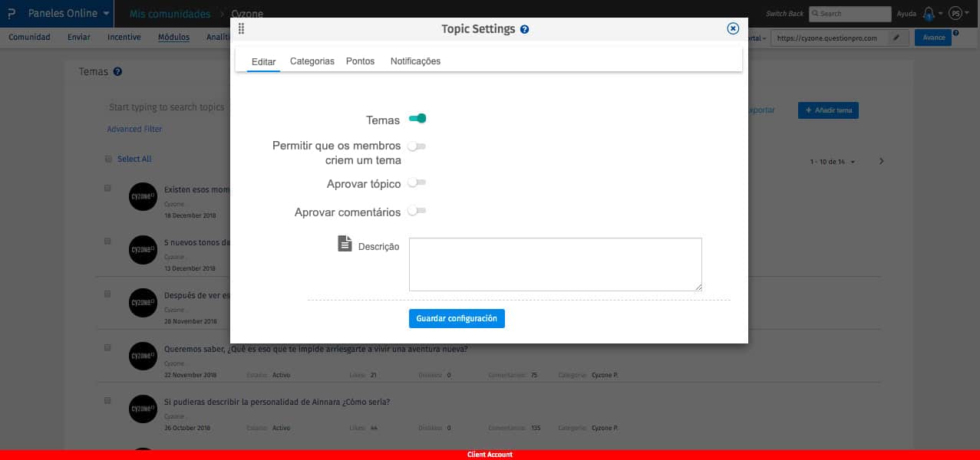Open the Enviar menu
This screenshot has height=460, width=980.
78,37
